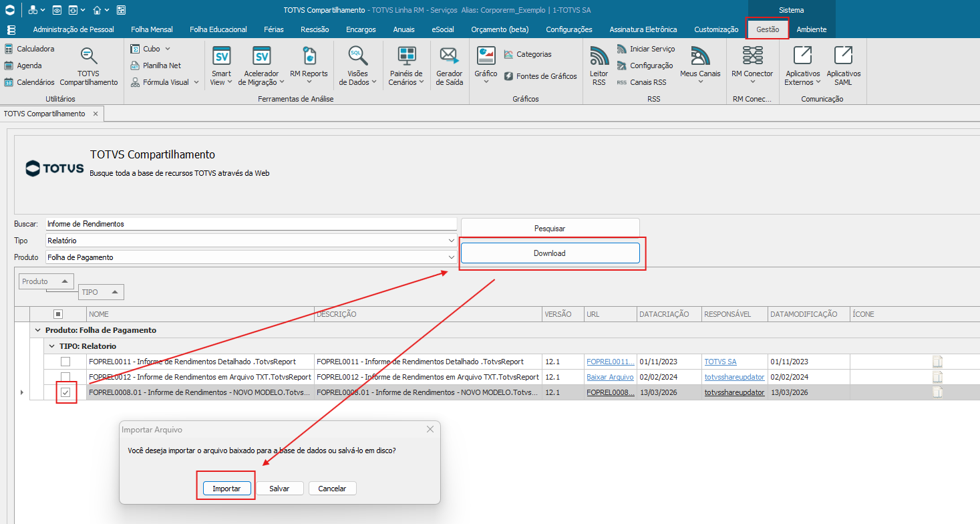Open Fontes de Gráficos
This screenshot has height=524, width=980.
point(540,76)
